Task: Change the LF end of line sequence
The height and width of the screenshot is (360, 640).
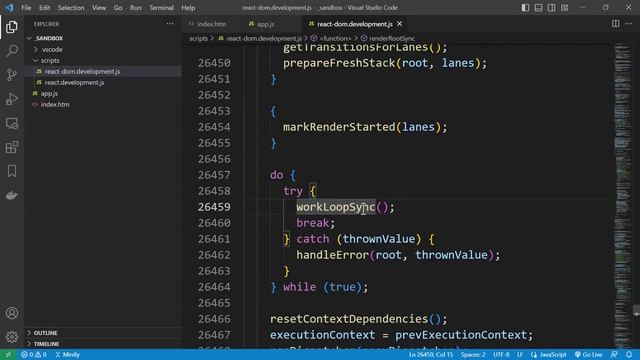Action: coord(520,355)
